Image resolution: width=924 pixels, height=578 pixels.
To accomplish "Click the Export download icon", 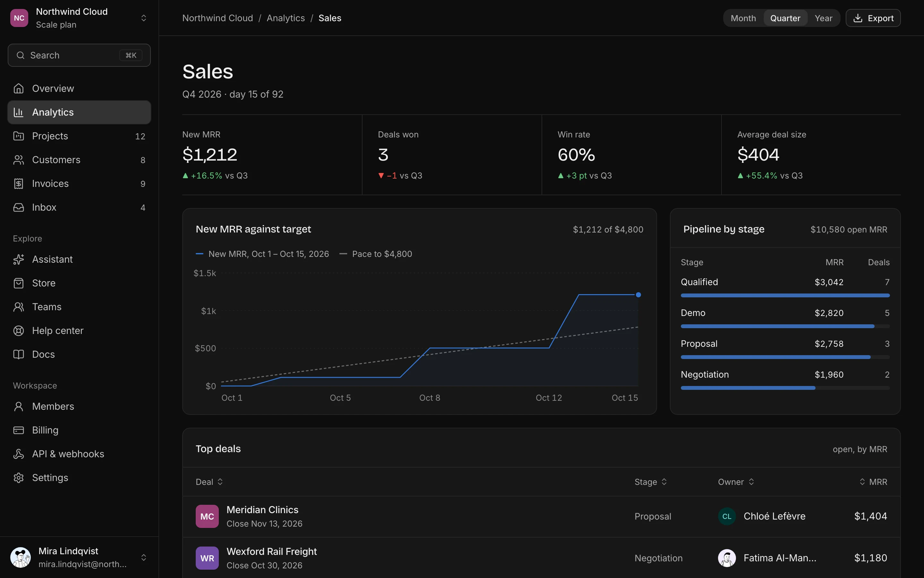I will pyautogui.click(x=858, y=18).
